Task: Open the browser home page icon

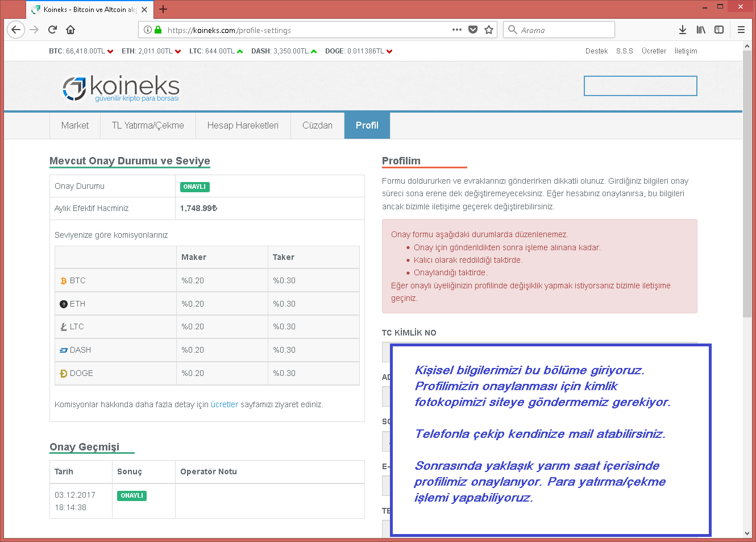Action: pyautogui.click(x=70, y=30)
